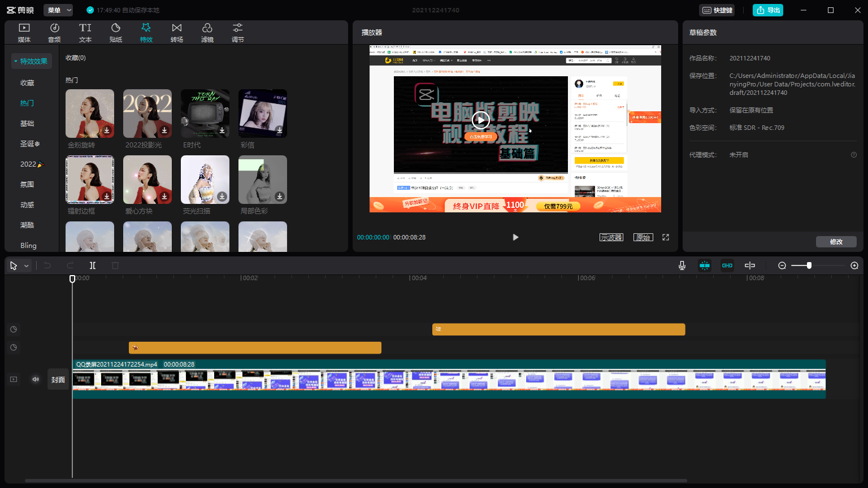Open the 媒体 media tab
The height and width of the screenshot is (488, 868).
24,33
